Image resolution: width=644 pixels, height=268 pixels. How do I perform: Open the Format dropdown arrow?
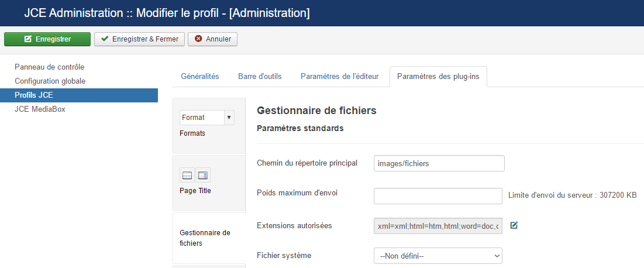click(229, 118)
